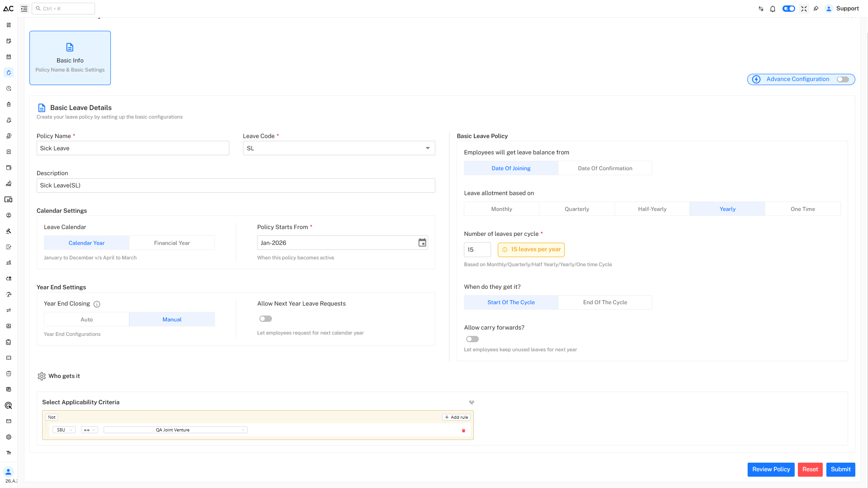This screenshot has width=868, height=488.
Task: Click the user circle icon in the sidebar
Action: pos(9,215)
